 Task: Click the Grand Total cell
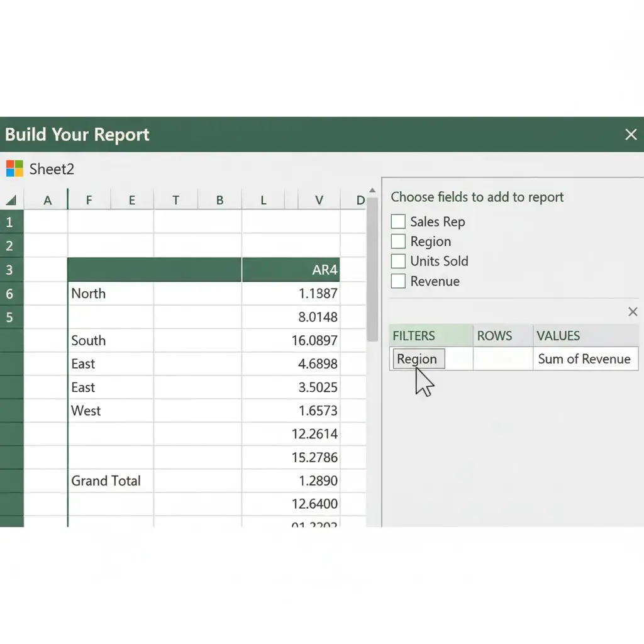106,480
